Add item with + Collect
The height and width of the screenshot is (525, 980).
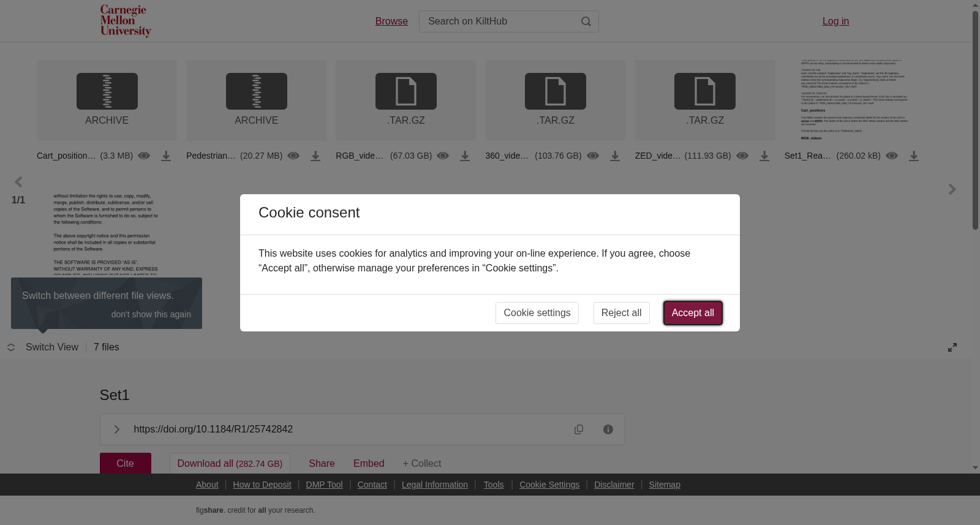[x=421, y=464]
